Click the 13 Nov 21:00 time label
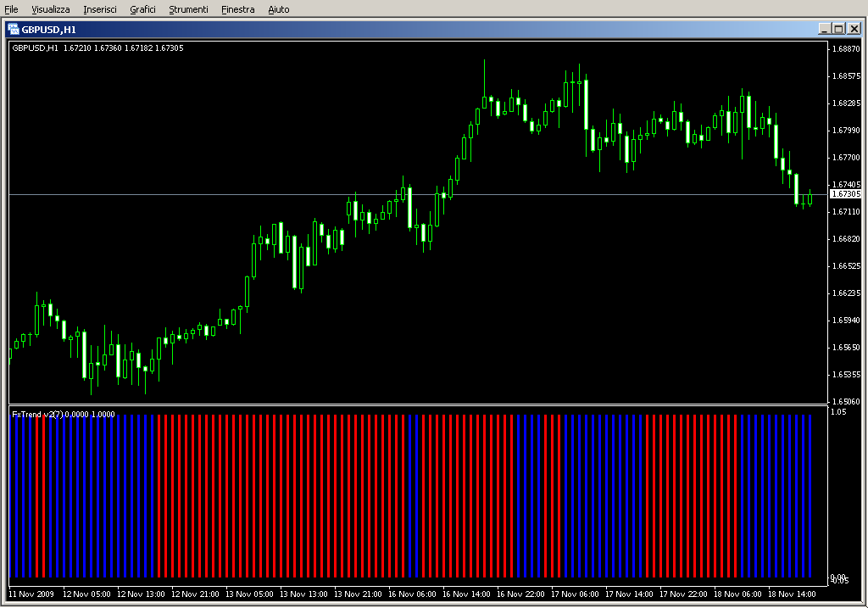 tap(358, 594)
